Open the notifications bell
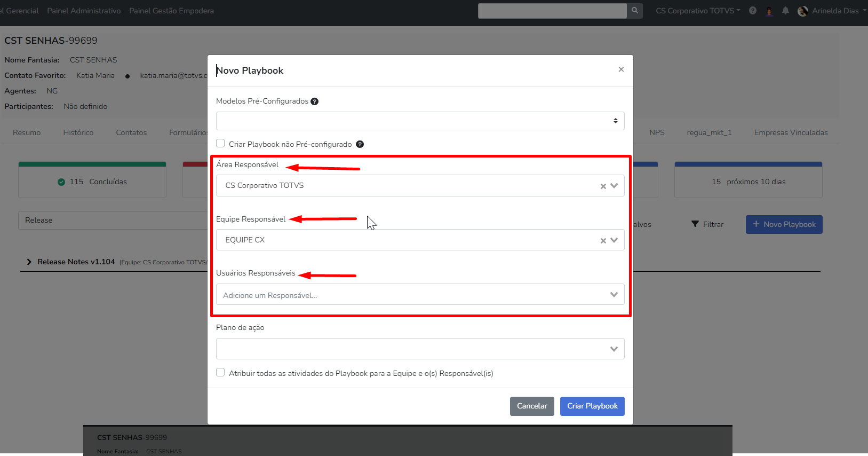This screenshot has height=456, width=868. 785,11
